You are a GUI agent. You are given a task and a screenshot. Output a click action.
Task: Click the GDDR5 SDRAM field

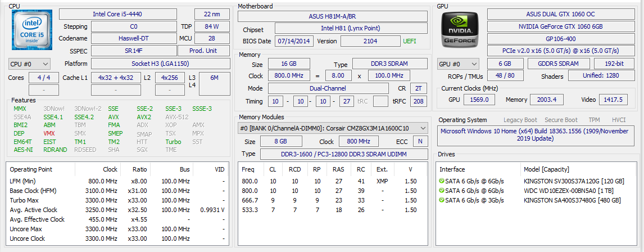pyautogui.click(x=559, y=64)
